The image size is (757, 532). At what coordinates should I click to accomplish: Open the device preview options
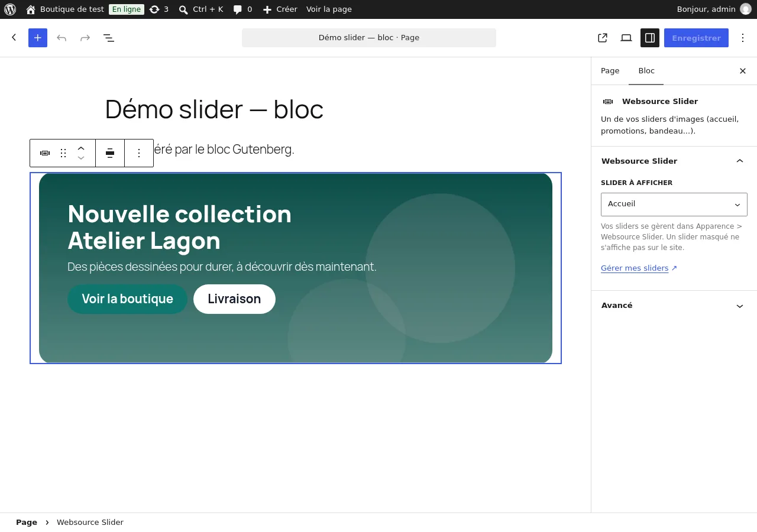(626, 38)
